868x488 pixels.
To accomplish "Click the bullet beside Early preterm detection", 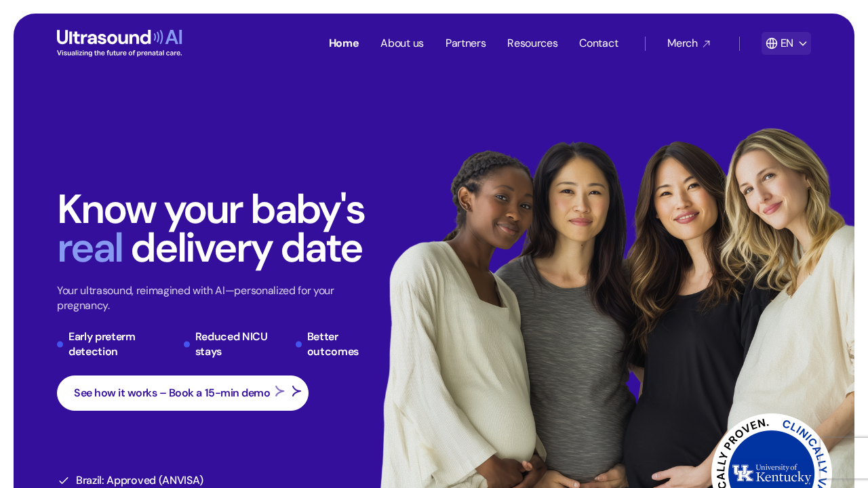I will [x=60, y=344].
